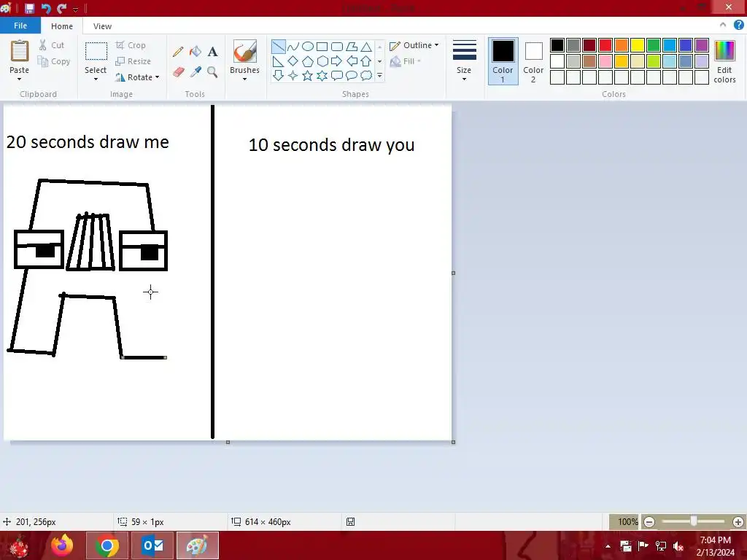Screen dimensions: 747x560
Task: Select the Magnifier tool
Action: click(212, 72)
